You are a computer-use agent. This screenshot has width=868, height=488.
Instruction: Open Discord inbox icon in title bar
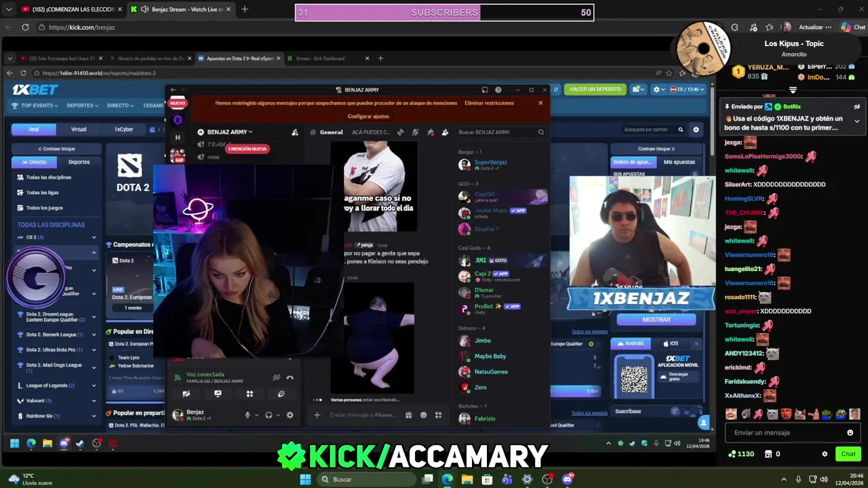tap(485, 89)
